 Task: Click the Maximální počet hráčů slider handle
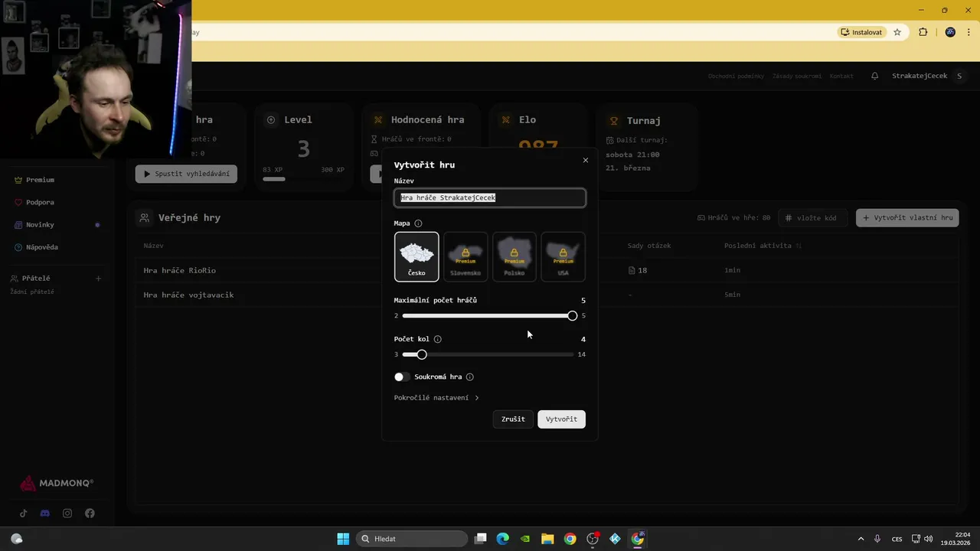pos(573,316)
